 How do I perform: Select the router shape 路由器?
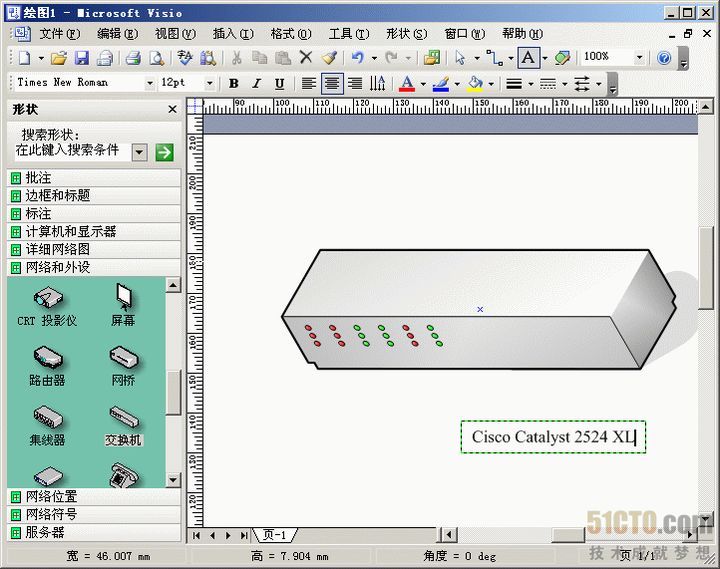coord(47,366)
